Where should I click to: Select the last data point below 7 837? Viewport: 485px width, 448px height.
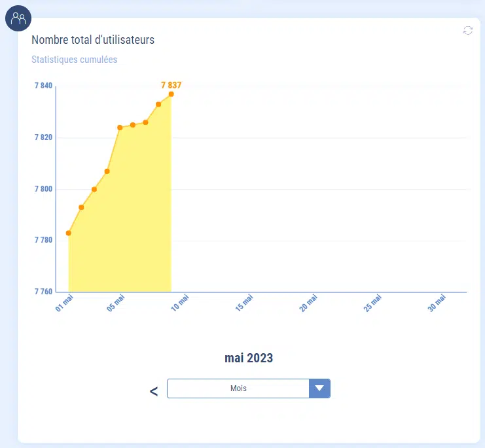[171, 94]
